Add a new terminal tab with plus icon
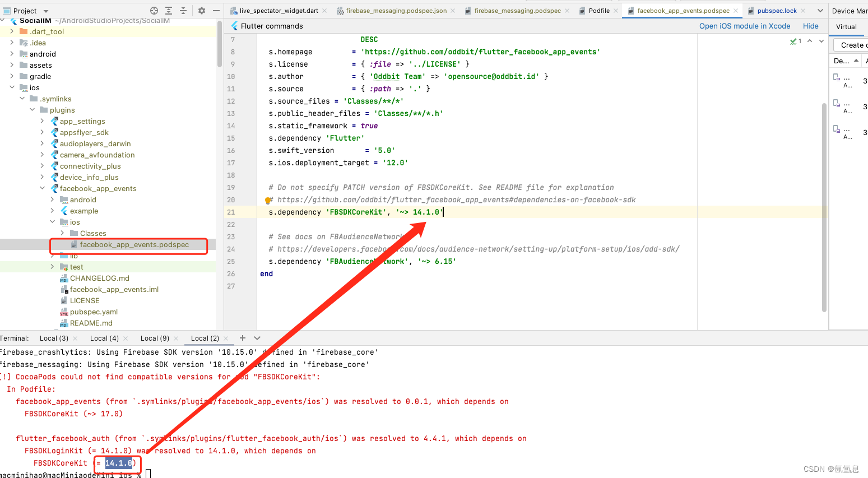 click(243, 338)
